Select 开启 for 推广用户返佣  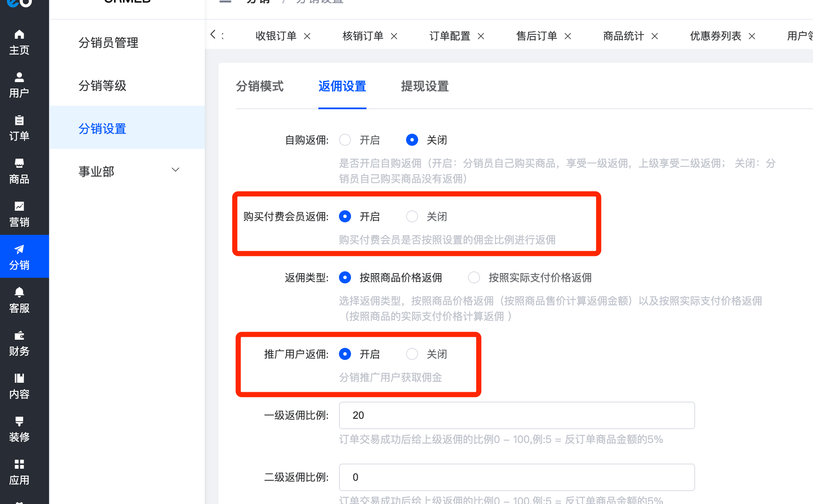[345, 354]
